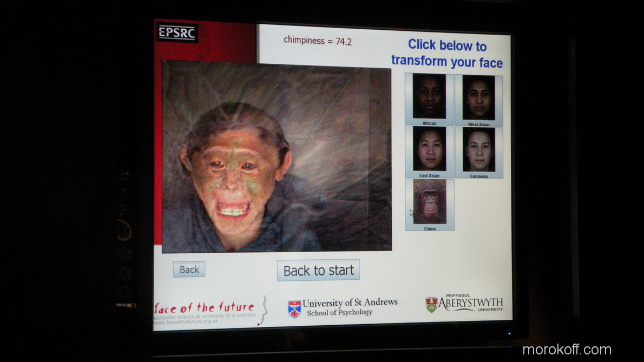Select the West Asian face thumbnail

pyautogui.click(x=478, y=97)
